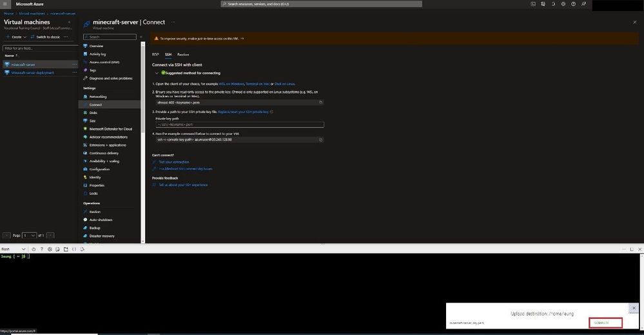Click Switch to classic button
Screen dimensions: 644x335
tap(45, 37)
